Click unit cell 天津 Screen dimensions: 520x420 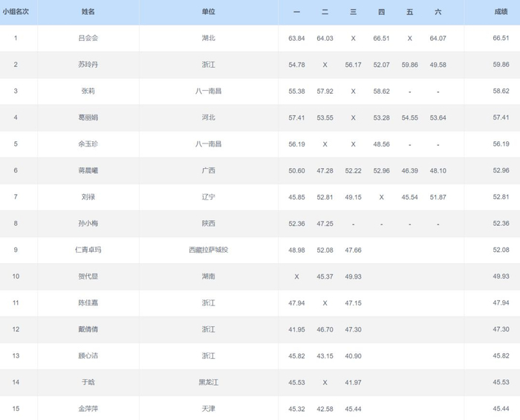coord(208,409)
